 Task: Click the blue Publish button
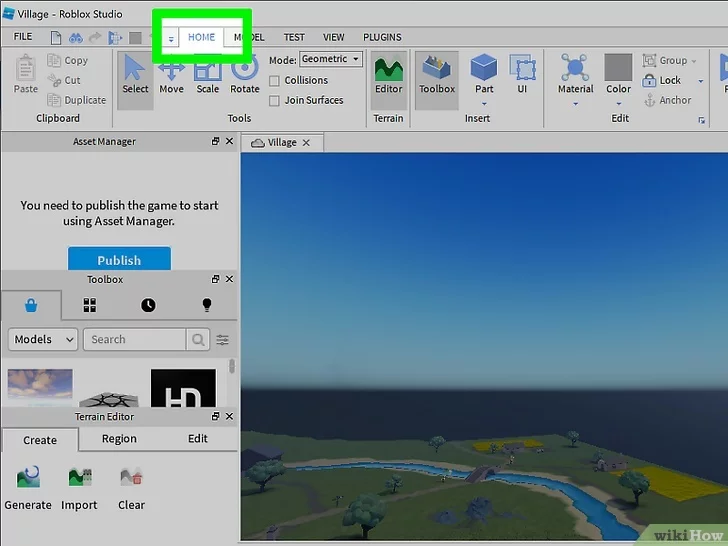click(x=119, y=260)
